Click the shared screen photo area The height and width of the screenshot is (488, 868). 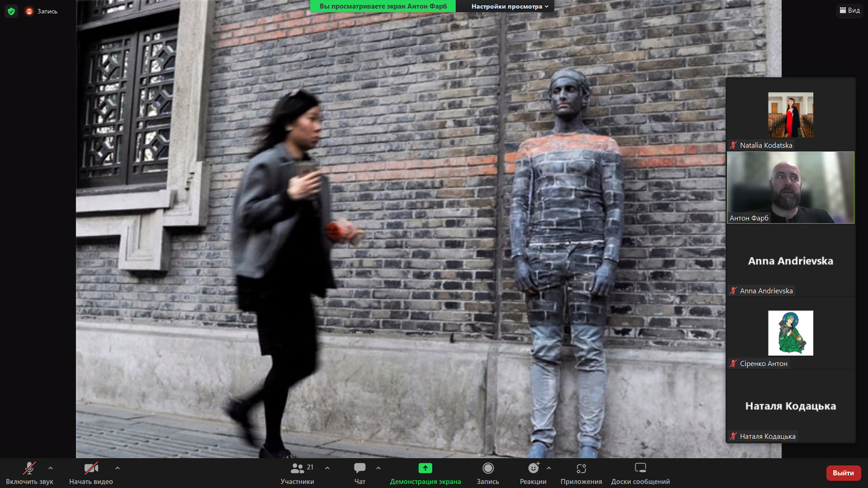tap(429, 229)
